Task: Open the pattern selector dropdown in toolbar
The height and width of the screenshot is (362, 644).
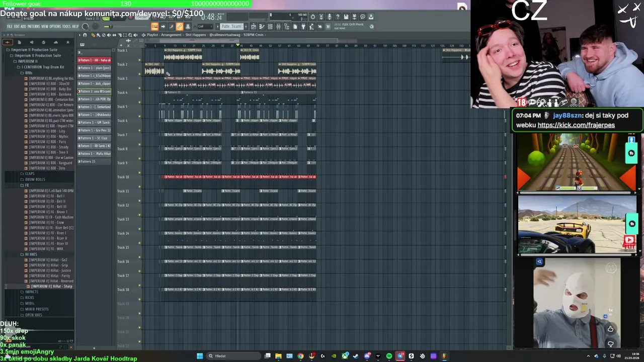Action: [x=231, y=27]
